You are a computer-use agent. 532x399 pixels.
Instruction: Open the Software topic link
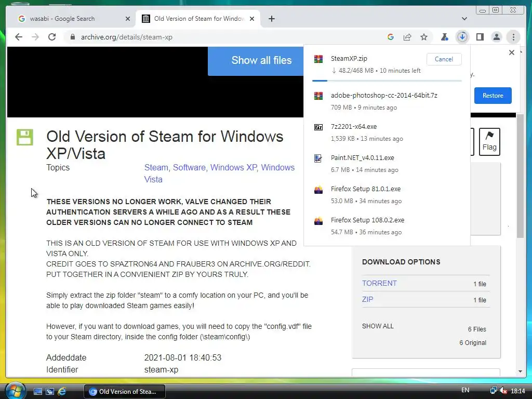click(189, 168)
